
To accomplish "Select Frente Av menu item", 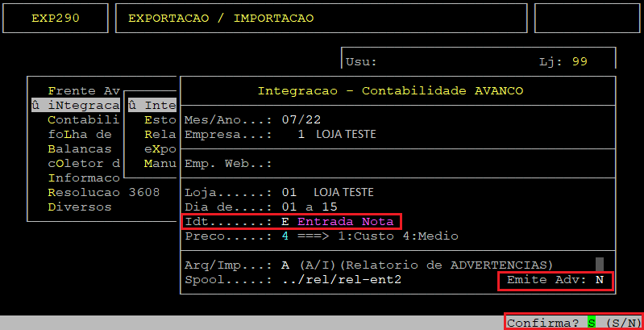I will pyautogui.click(x=84, y=90).
